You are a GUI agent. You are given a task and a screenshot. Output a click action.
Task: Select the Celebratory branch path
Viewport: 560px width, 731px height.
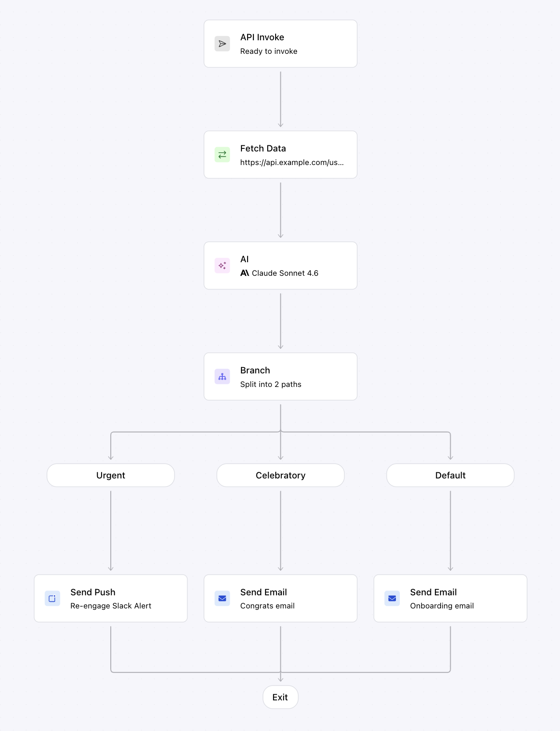280,475
